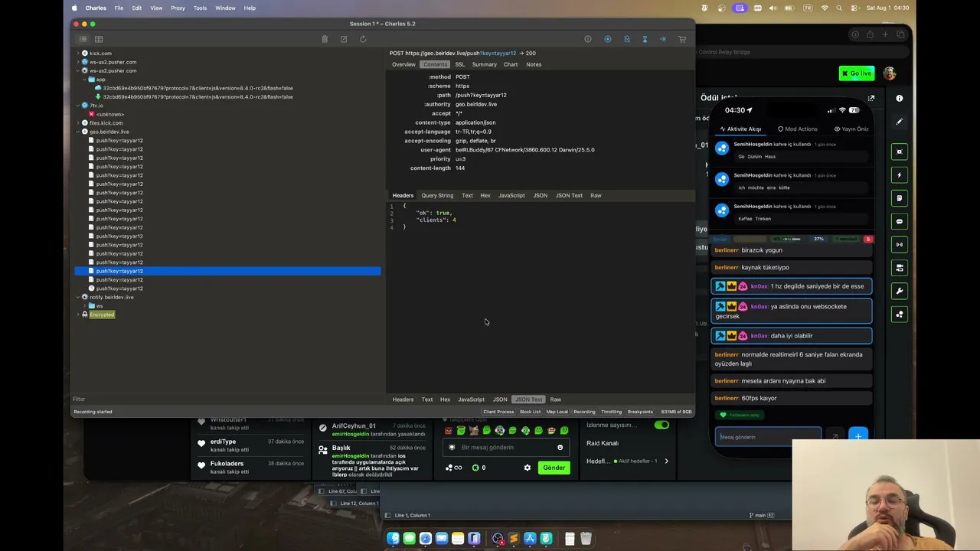Click the Client Process status button

click(x=498, y=412)
